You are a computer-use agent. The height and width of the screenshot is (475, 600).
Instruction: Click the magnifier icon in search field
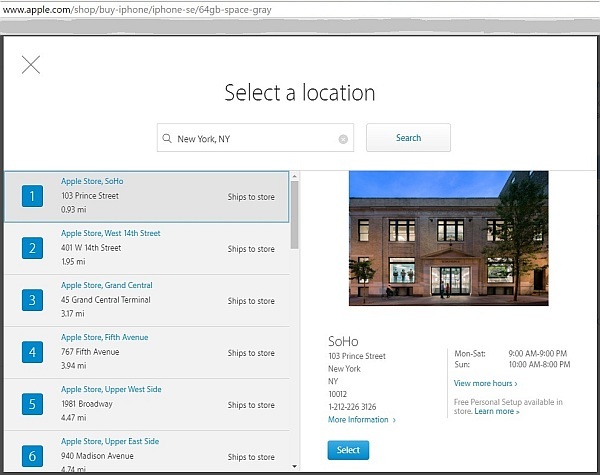[167, 138]
